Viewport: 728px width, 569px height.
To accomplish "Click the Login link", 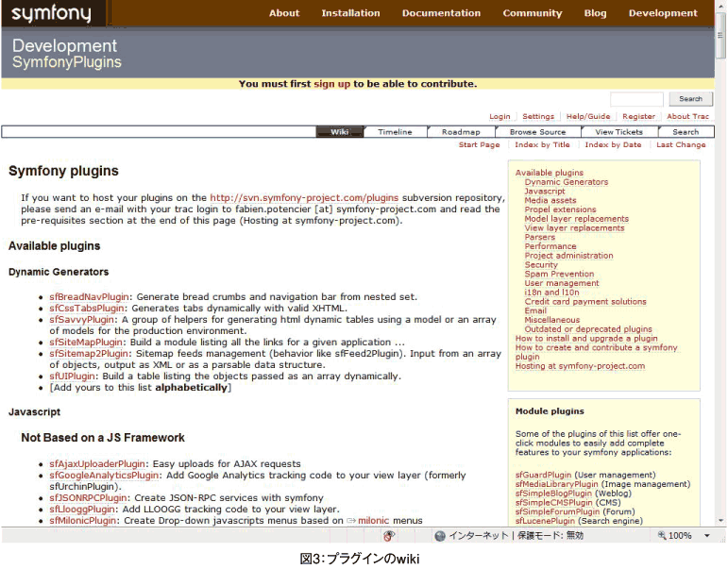I will pos(499,116).
